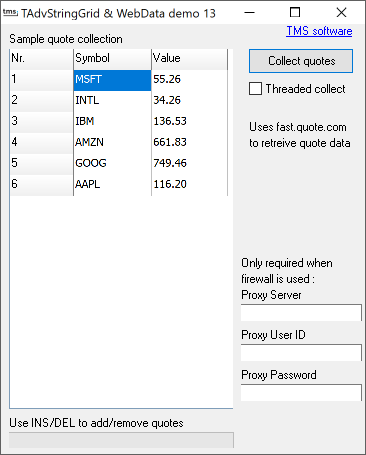Click the progress bar below the grid
The height and width of the screenshot is (455, 366).
click(121, 440)
